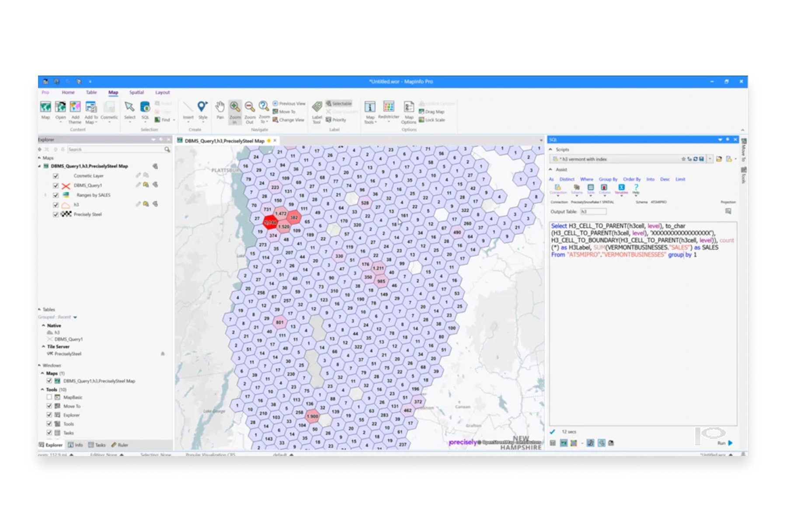
Task: Collapse the Native tables group
Action: (x=42, y=325)
